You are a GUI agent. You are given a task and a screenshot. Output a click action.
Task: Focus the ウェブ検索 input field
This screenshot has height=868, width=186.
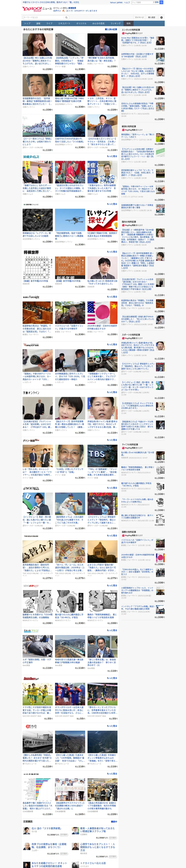(142, 2)
